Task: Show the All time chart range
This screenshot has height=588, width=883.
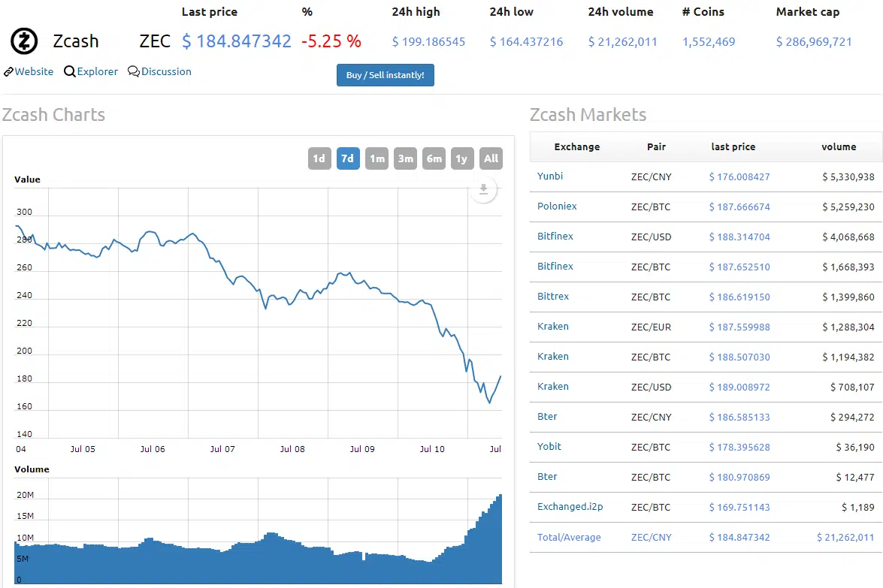Action: click(491, 158)
